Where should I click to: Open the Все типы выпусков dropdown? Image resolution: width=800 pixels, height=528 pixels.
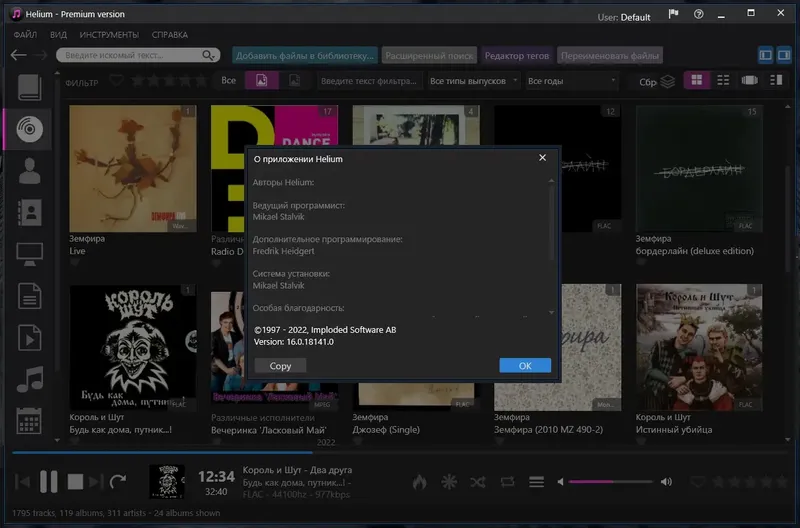(x=473, y=81)
